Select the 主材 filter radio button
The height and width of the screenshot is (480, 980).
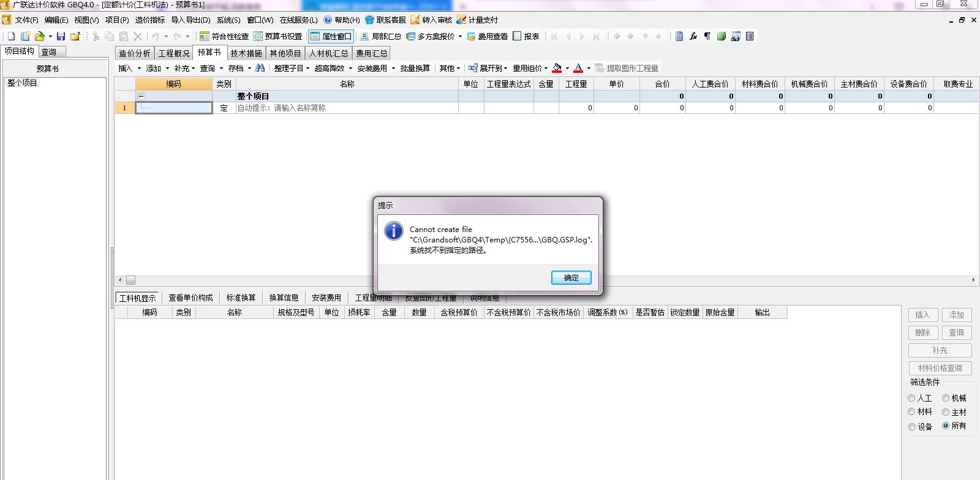(x=946, y=412)
